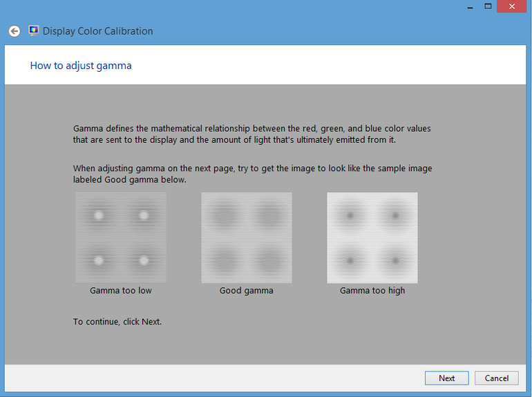Click bottom-right dark dot in Gamma too high sample
Screen dimensions: 532x397
pos(395,261)
